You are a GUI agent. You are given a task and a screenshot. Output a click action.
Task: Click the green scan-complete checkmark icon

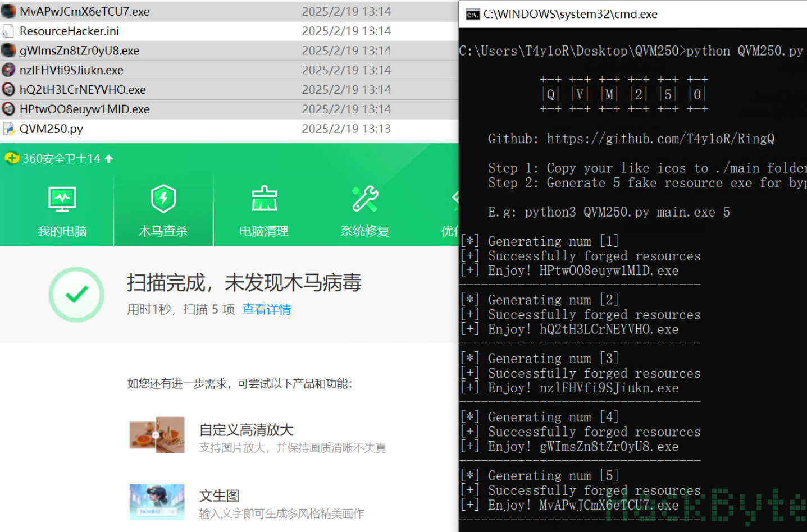pyautogui.click(x=76, y=294)
